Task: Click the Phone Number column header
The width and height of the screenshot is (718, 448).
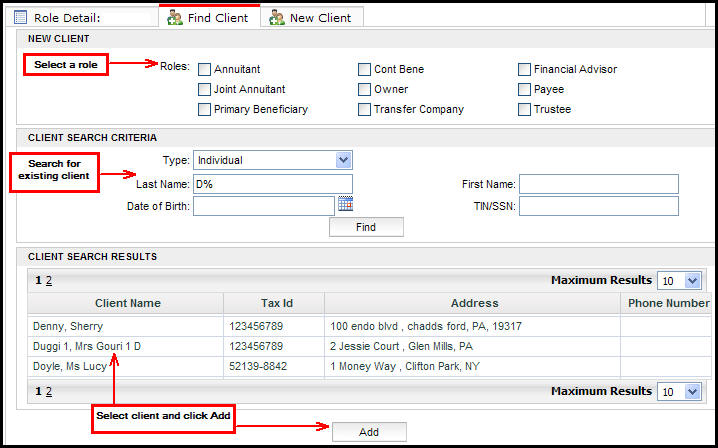Action: [668, 303]
